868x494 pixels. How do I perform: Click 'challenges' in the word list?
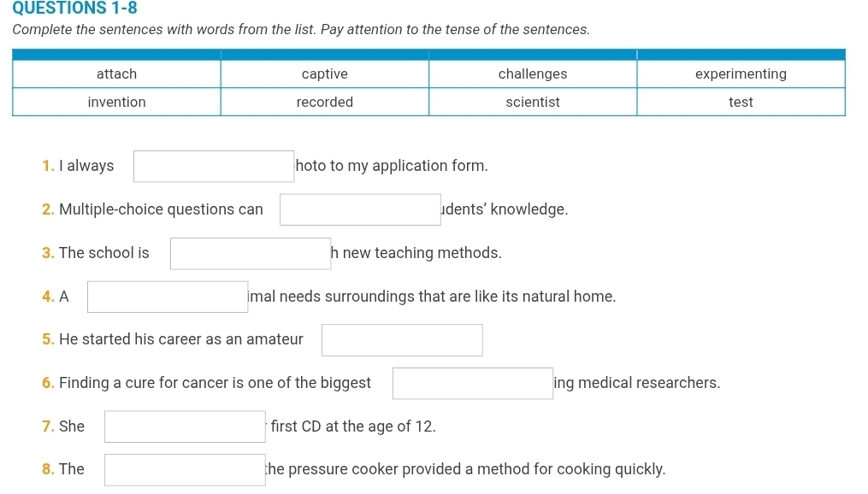tap(533, 74)
